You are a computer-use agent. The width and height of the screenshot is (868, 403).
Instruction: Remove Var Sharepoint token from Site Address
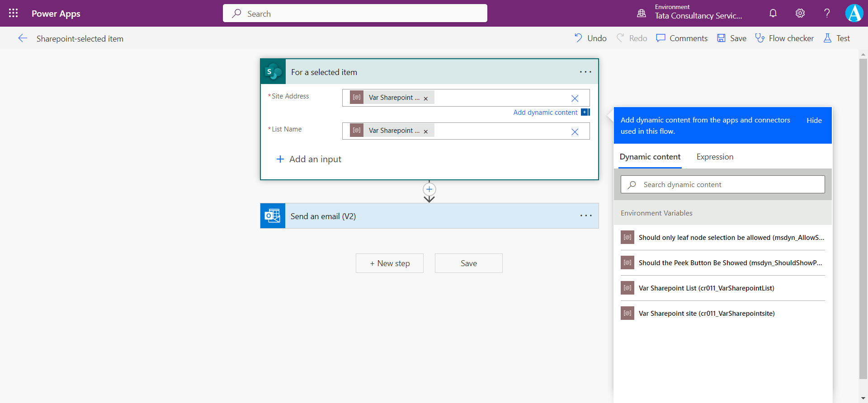[x=426, y=98]
